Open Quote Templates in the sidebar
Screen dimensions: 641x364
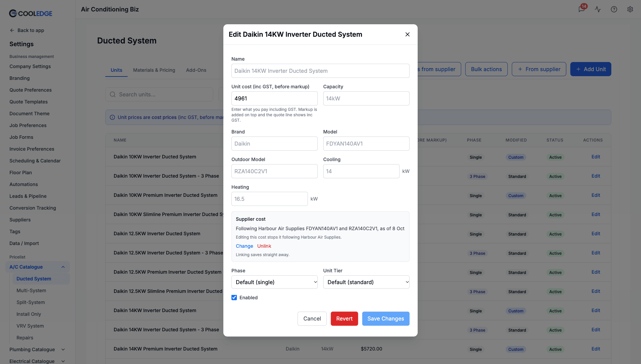click(28, 102)
